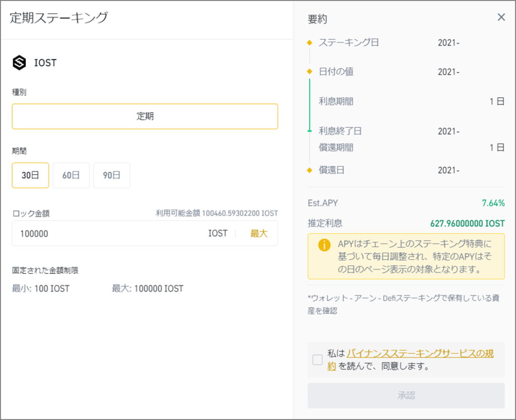Click the 償還期間 label
This screenshot has width=516, height=420.
[336, 148]
